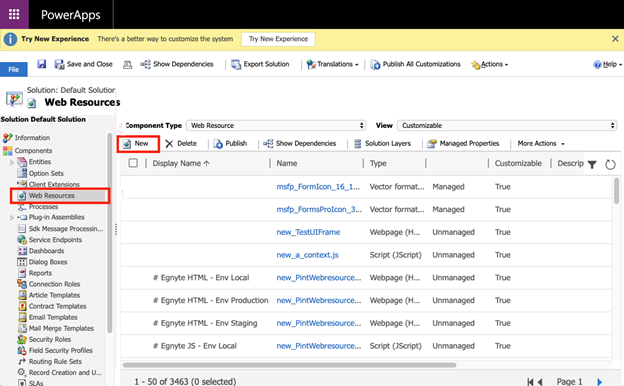This screenshot has height=386, width=624.
Task: Open msfp_FormIcon_16_1 link
Action: (318, 187)
